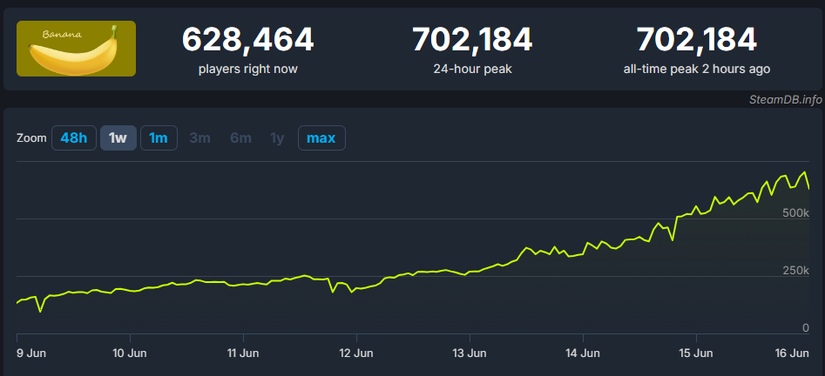This screenshot has width=825, height=376.
Task: Show the max chart range
Action: (x=321, y=138)
